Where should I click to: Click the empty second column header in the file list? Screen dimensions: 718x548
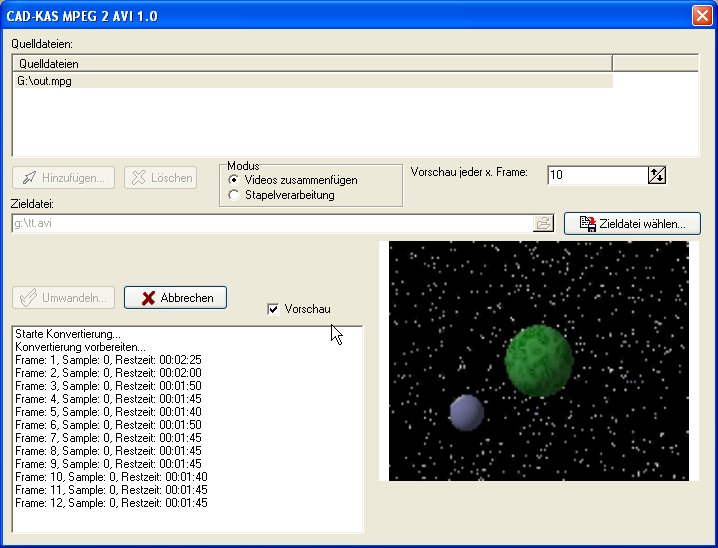click(654, 64)
